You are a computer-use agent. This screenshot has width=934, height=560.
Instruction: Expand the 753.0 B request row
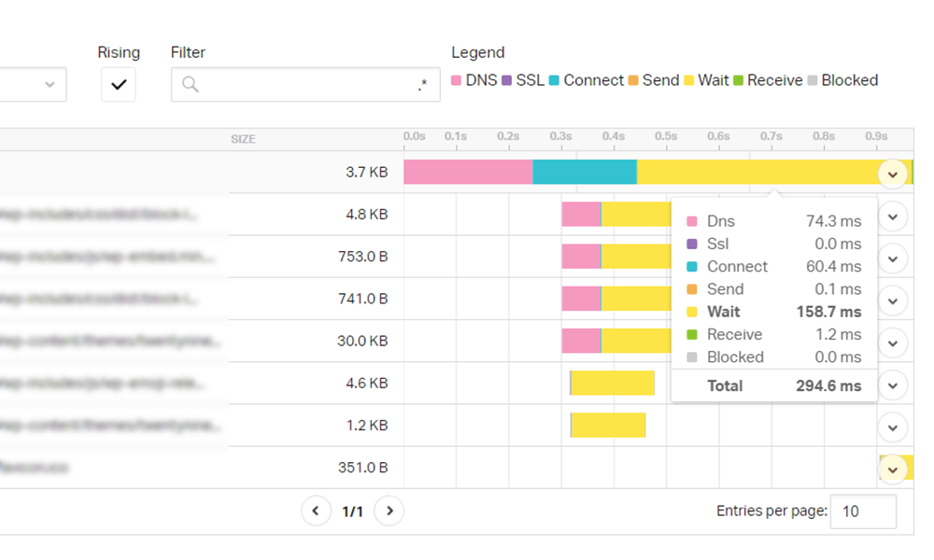click(x=892, y=259)
